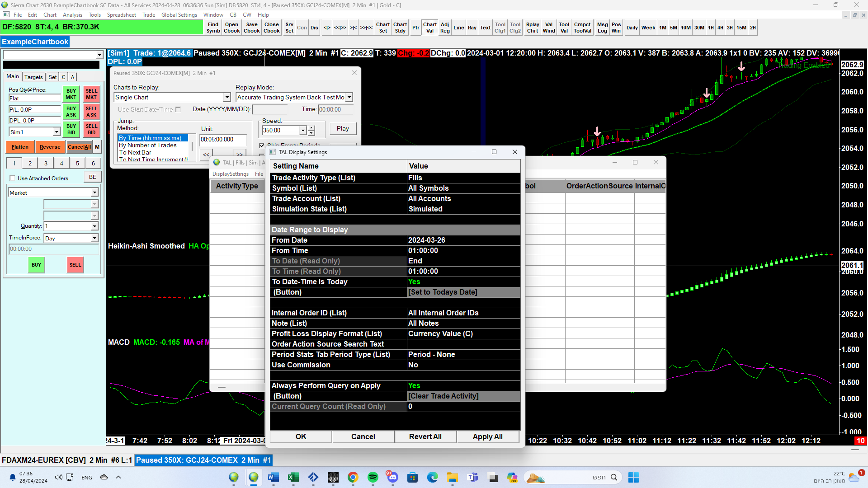
Task: Expand the Charts to Replay dropdown
Action: tap(227, 98)
